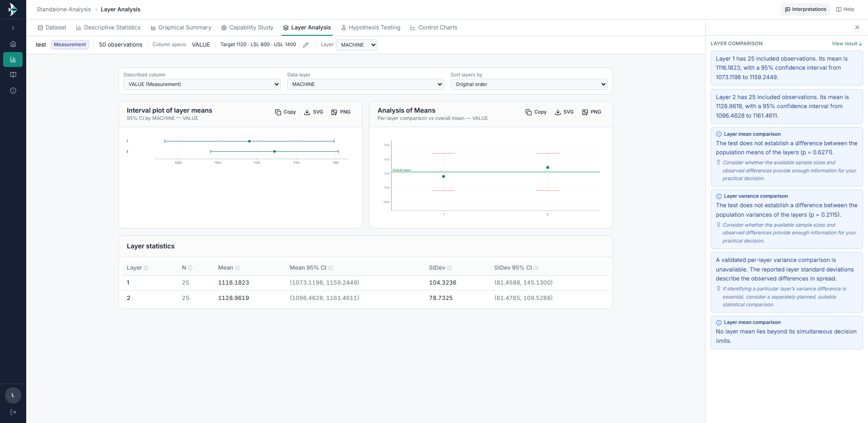868x423 pixels.
Task: Click info icon next to N header
Action: (x=190, y=268)
